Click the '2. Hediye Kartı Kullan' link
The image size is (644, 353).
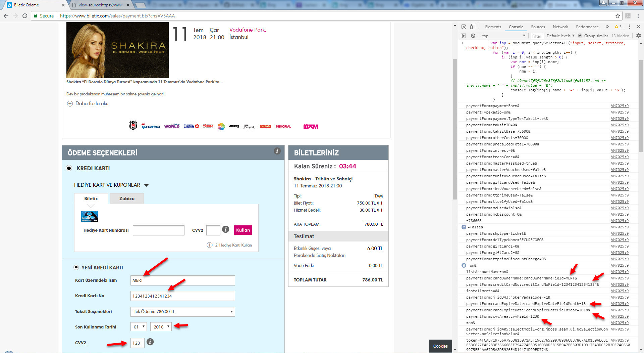point(233,245)
